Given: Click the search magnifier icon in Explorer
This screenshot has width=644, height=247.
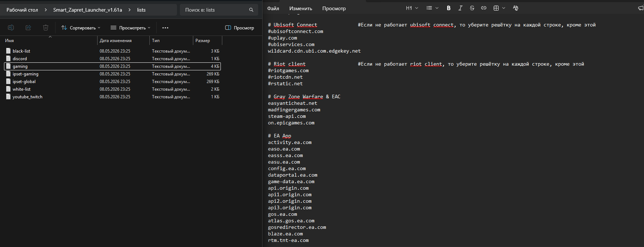Looking at the screenshot, I should pyautogui.click(x=251, y=10).
